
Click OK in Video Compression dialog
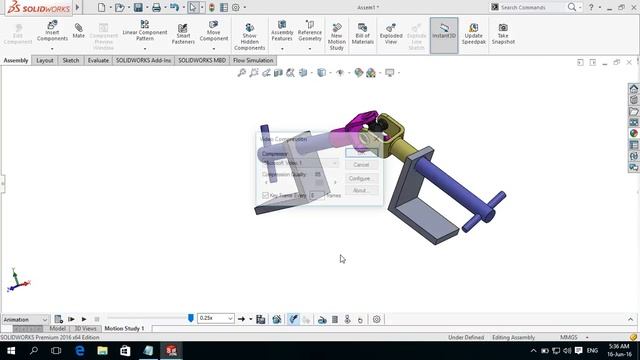(x=361, y=153)
